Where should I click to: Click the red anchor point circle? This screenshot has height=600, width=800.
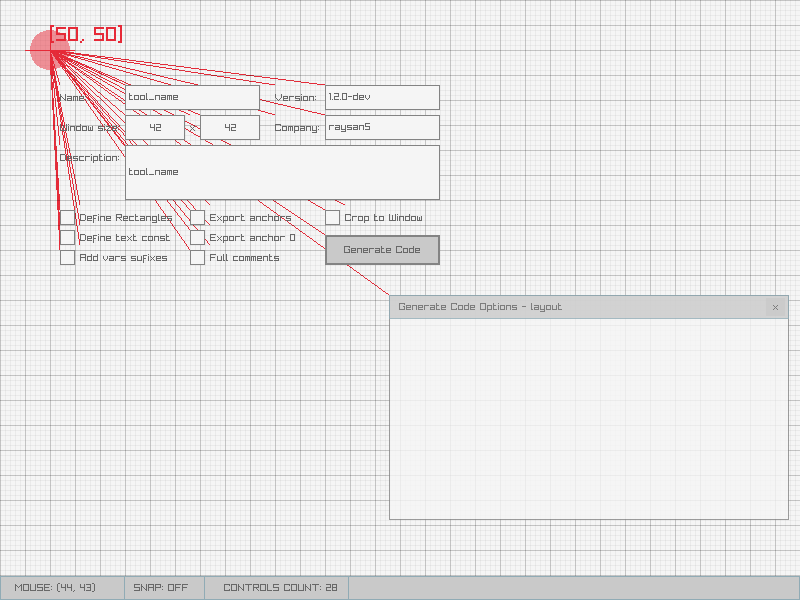pos(49,50)
